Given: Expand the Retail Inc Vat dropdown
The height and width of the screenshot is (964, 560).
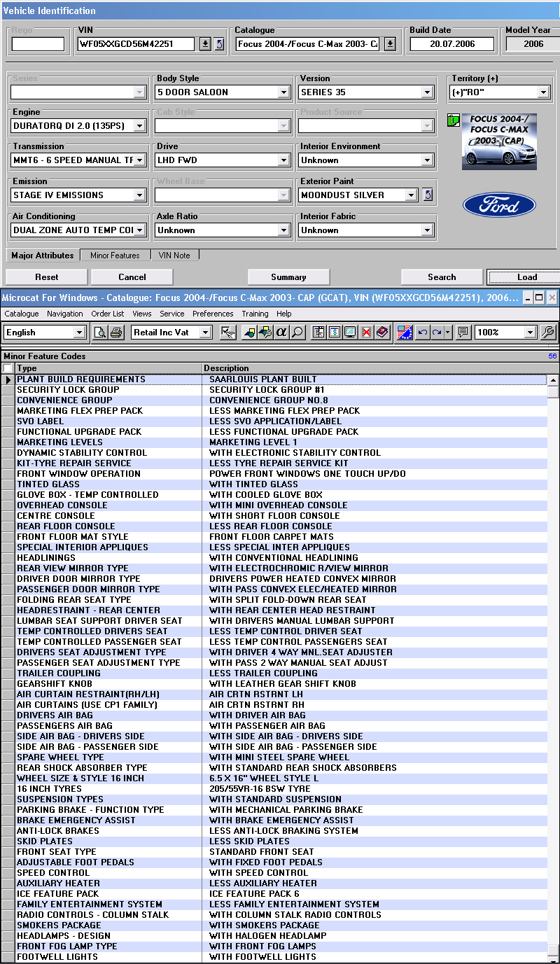Looking at the screenshot, I should click(205, 333).
